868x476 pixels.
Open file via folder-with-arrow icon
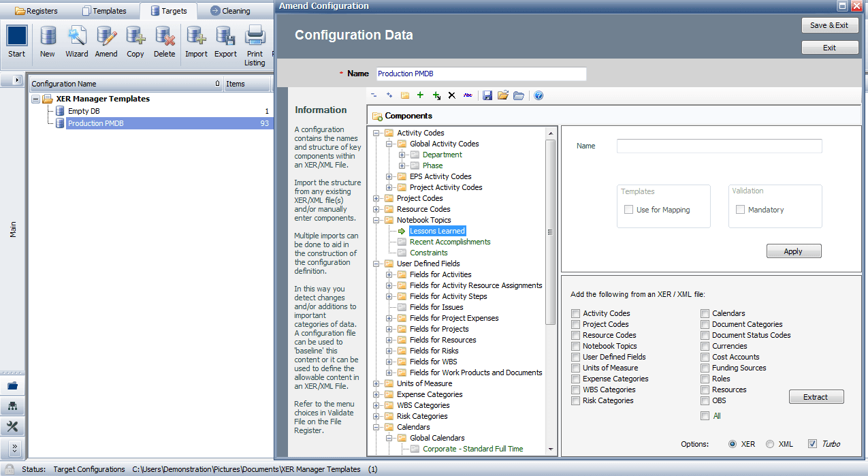tap(503, 96)
